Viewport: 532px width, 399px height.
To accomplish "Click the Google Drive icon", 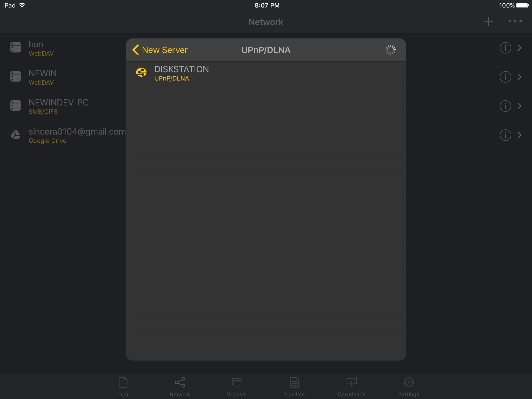I will (16, 135).
